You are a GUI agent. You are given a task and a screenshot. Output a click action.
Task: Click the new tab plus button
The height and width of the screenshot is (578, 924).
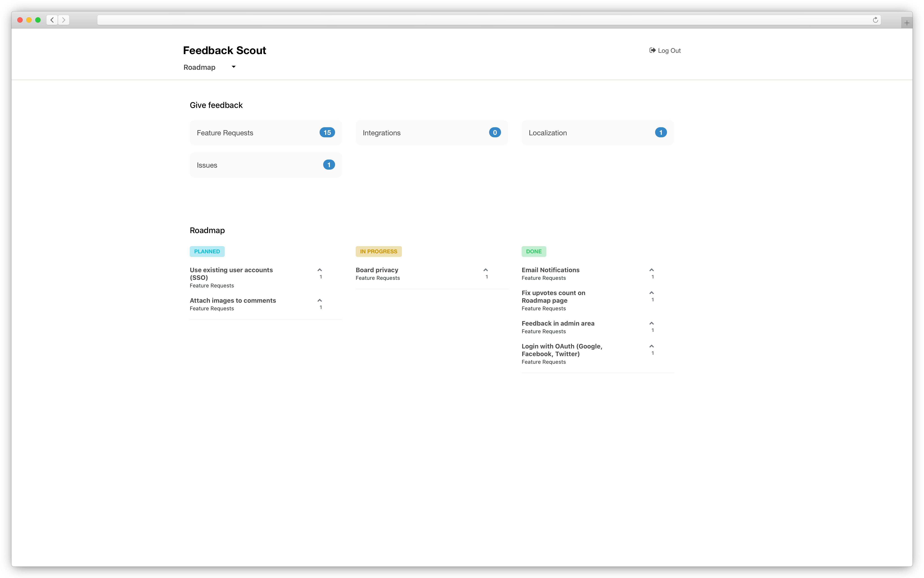click(907, 22)
